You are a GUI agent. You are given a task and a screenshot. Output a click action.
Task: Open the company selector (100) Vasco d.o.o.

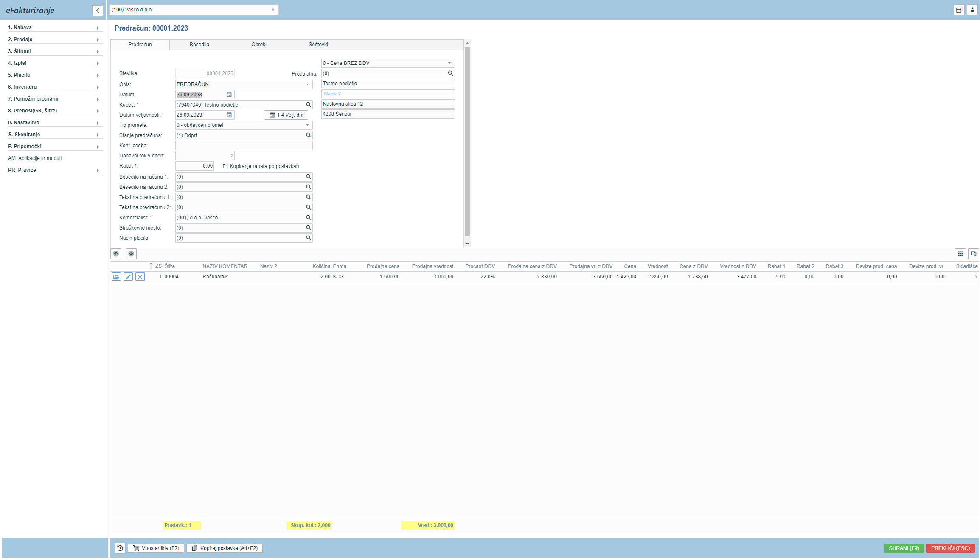(194, 10)
